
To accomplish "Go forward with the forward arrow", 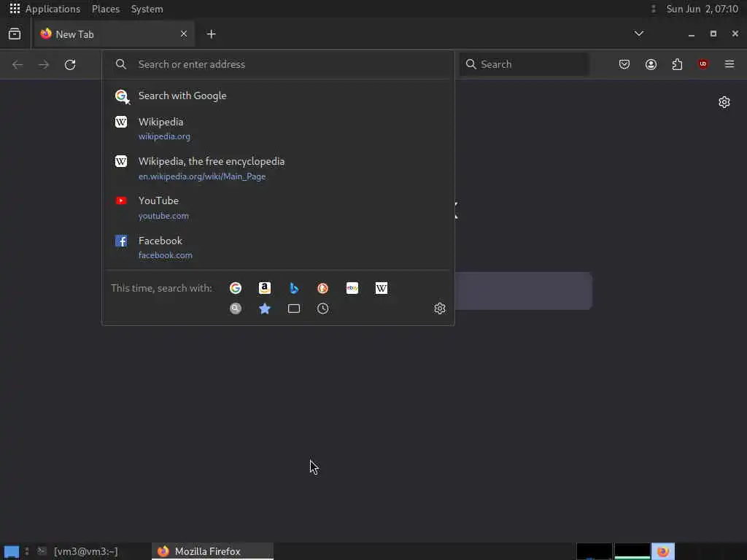I will coord(44,64).
